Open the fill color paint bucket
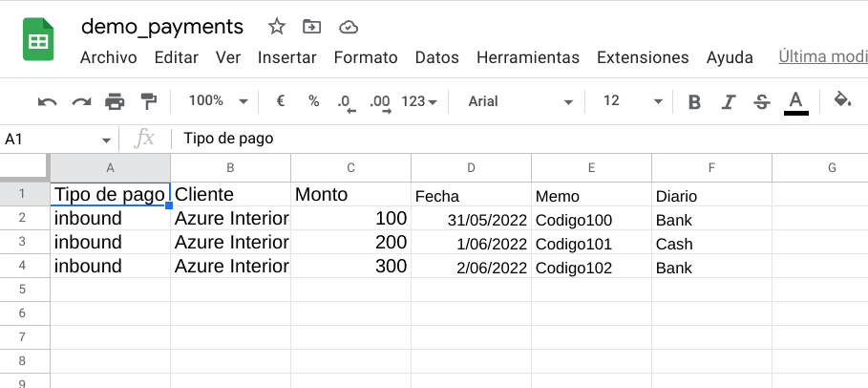Viewport: 868px width, 388px height. pos(842,100)
